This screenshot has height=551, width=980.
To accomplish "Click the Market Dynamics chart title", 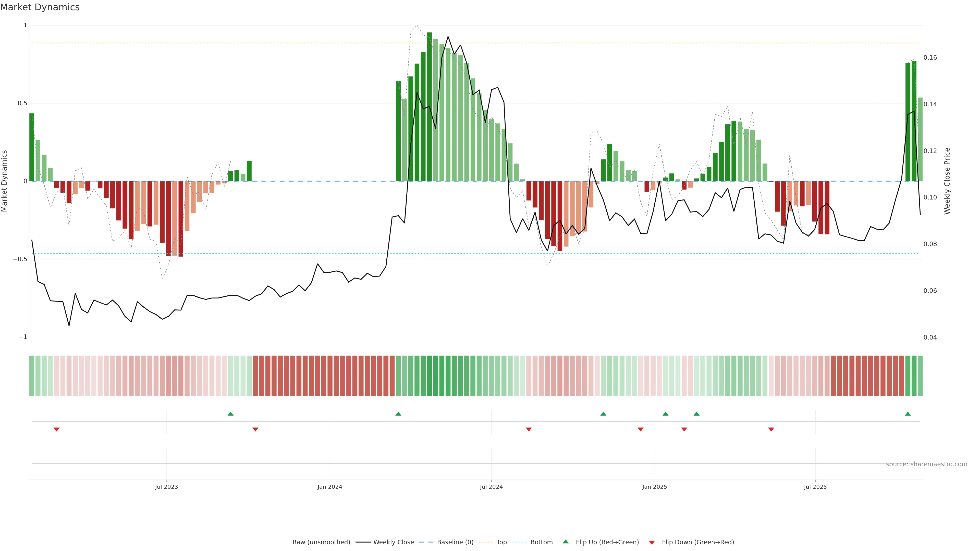I will pos(40,7).
